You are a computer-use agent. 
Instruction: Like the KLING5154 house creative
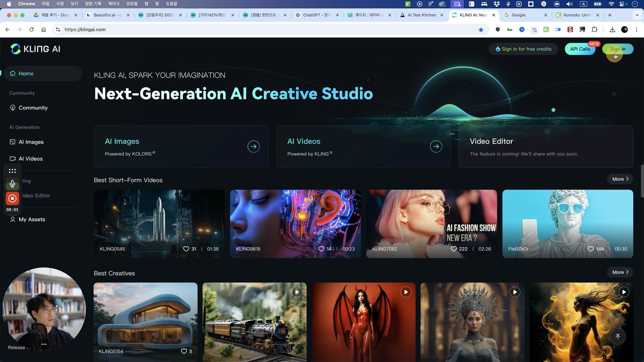[184, 351]
